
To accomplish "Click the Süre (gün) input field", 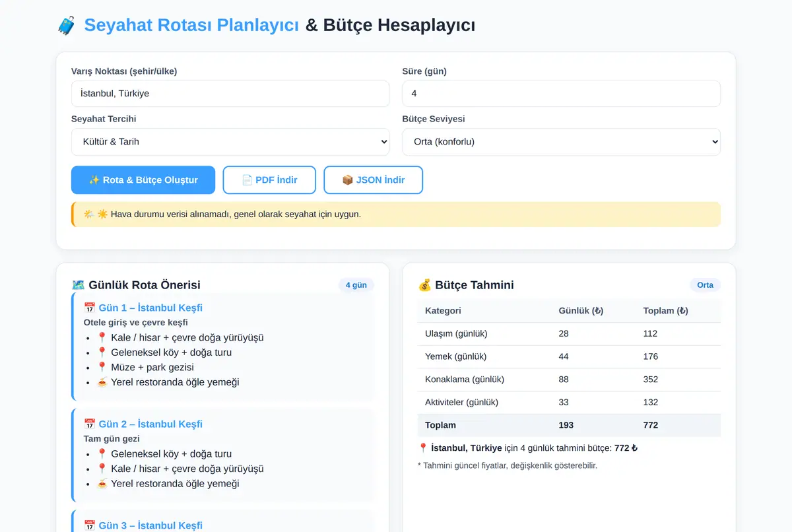I will point(561,94).
